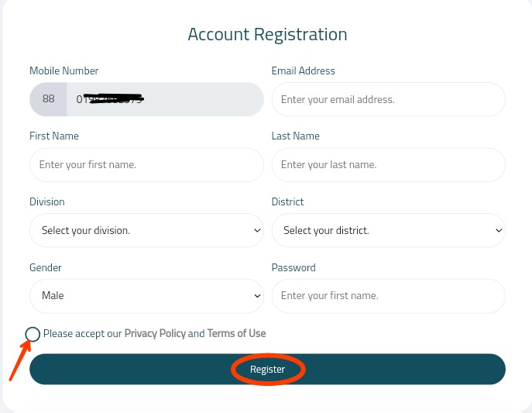Click the District field label

coord(287,202)
